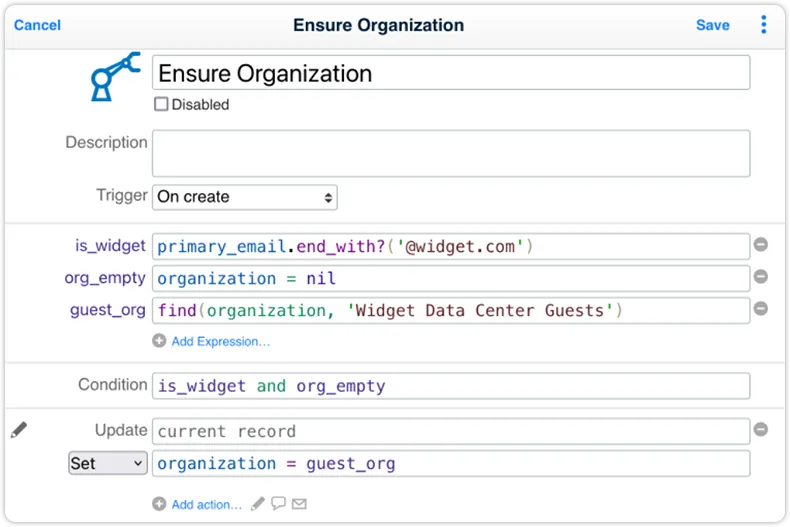Click the Save button

(712, 25)
